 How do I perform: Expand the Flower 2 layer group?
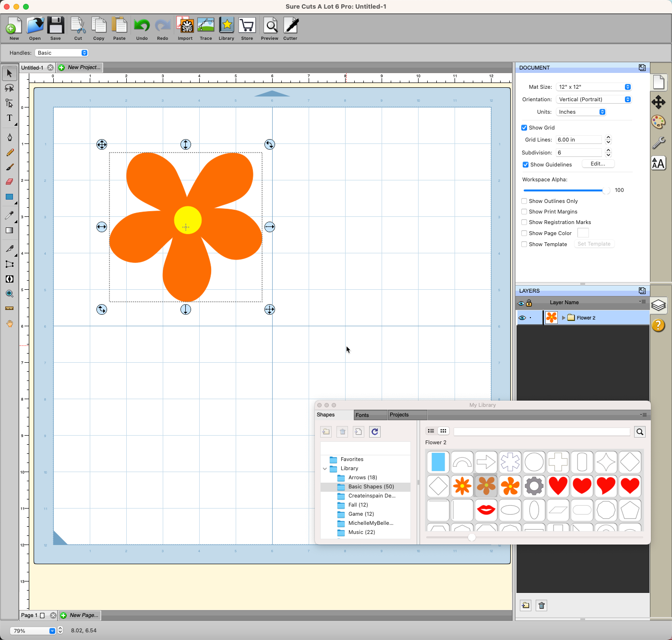point(564,318)
